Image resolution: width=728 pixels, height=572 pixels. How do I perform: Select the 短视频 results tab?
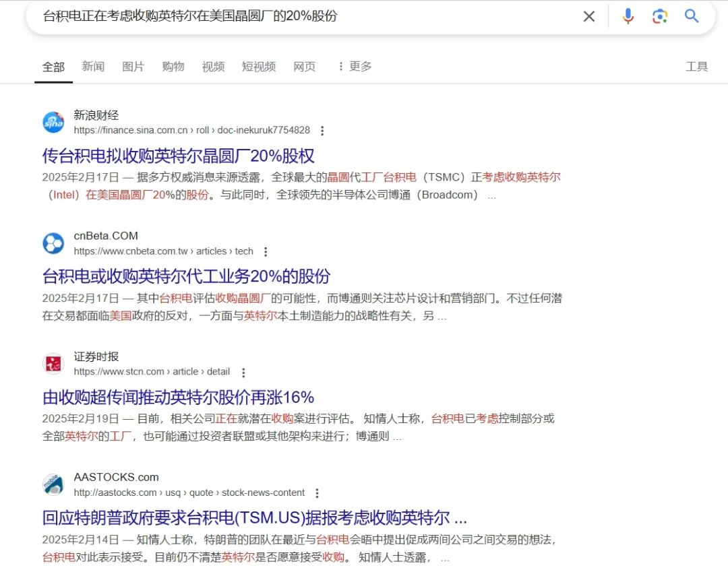click(x=259, y=66)
